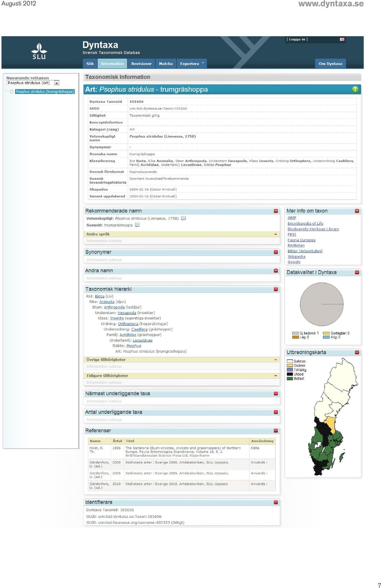
Task: Open the Sök tab
Action: pyautogui.click(x=90, y=64)
